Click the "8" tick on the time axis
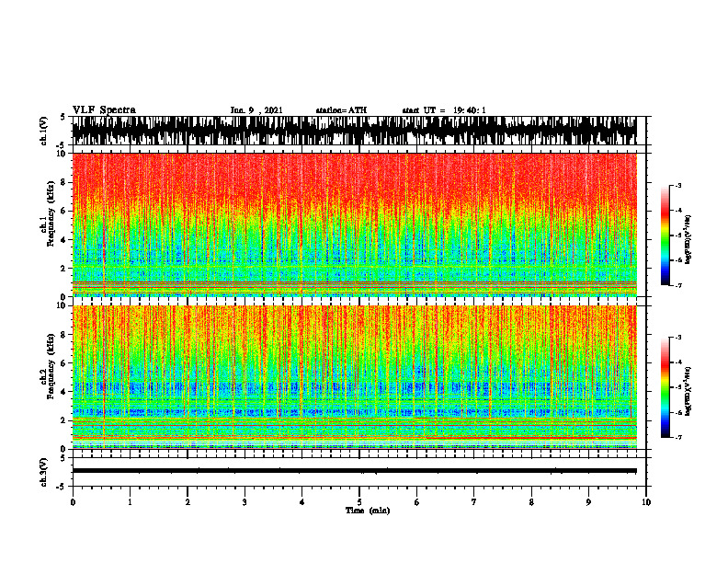 [x=531, y=502]
